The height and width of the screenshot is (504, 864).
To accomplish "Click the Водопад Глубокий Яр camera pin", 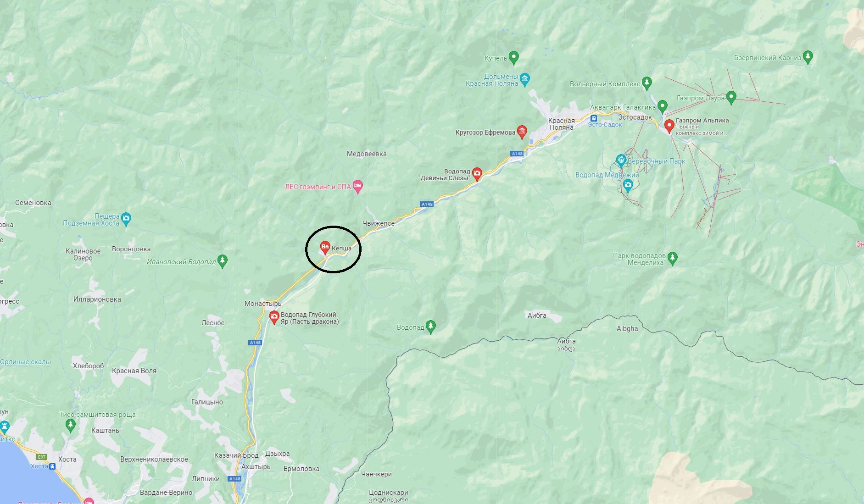I will [274, 317].
